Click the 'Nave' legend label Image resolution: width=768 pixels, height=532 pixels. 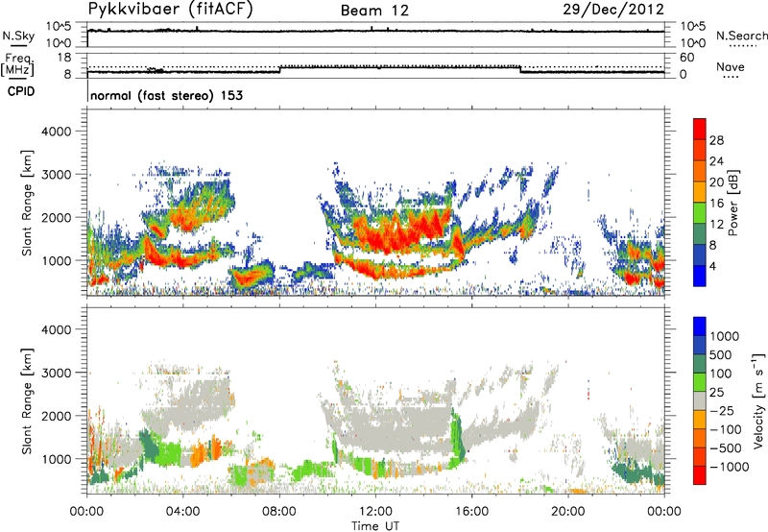pos(731,67)
